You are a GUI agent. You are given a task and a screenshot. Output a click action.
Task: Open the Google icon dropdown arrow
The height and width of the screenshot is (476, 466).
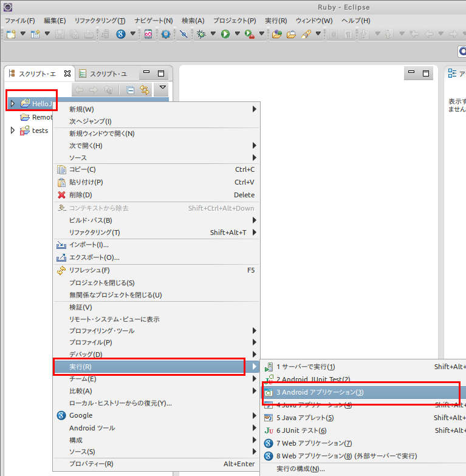click(132, 33)
